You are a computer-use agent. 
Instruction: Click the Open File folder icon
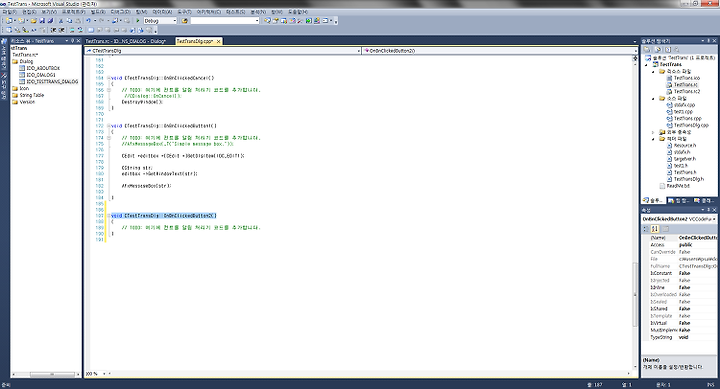(x=34, y=21)
